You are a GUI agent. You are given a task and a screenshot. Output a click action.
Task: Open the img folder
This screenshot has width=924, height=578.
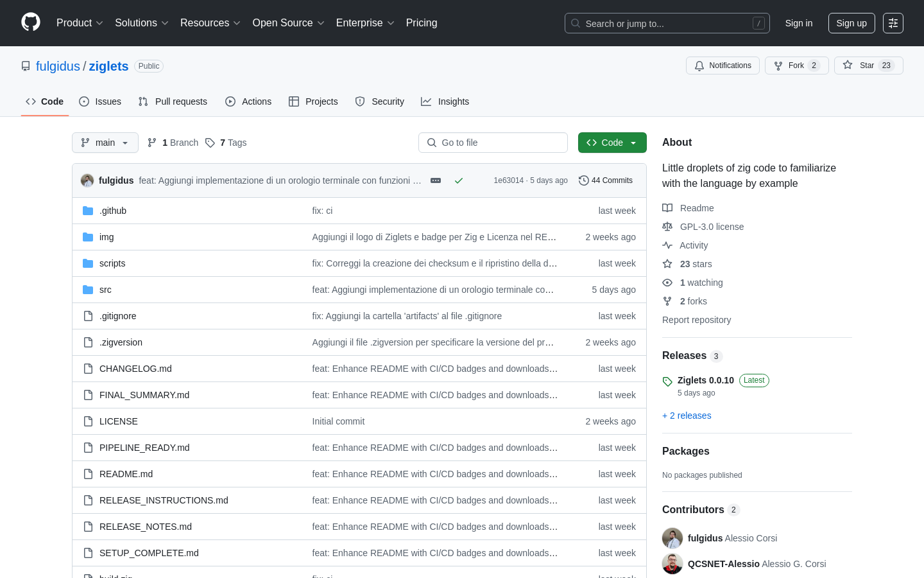pyautogui.click(x=107, y=237)
